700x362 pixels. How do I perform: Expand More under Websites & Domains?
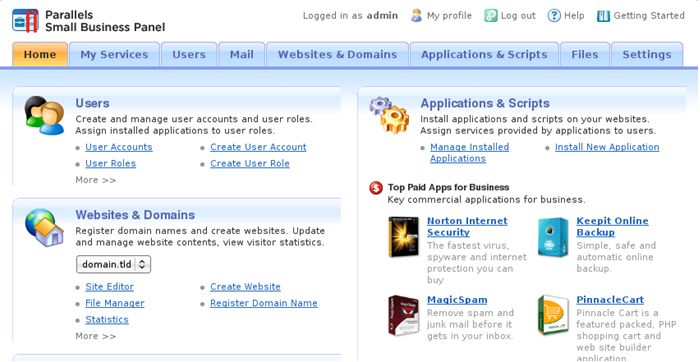(96, 336)
